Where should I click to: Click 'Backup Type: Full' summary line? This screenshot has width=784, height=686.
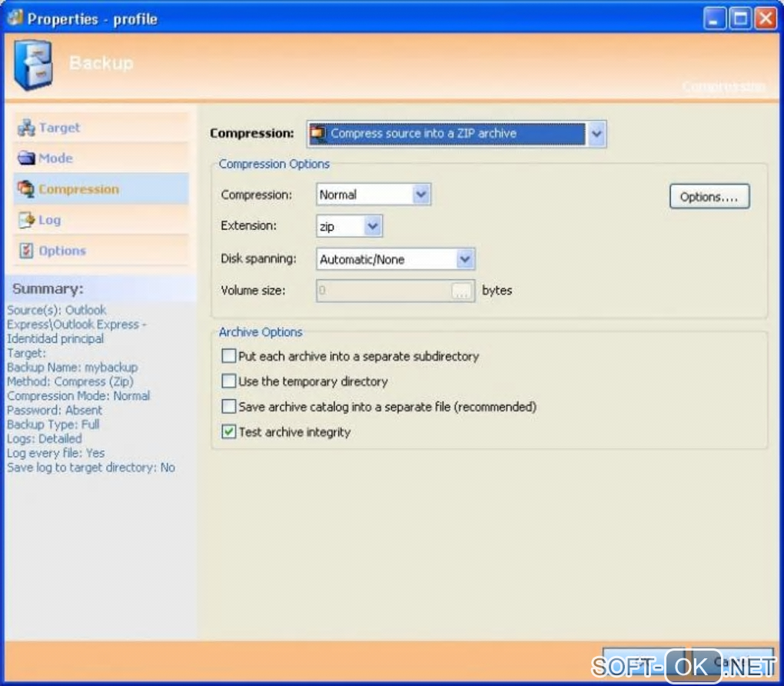point(53,425)
